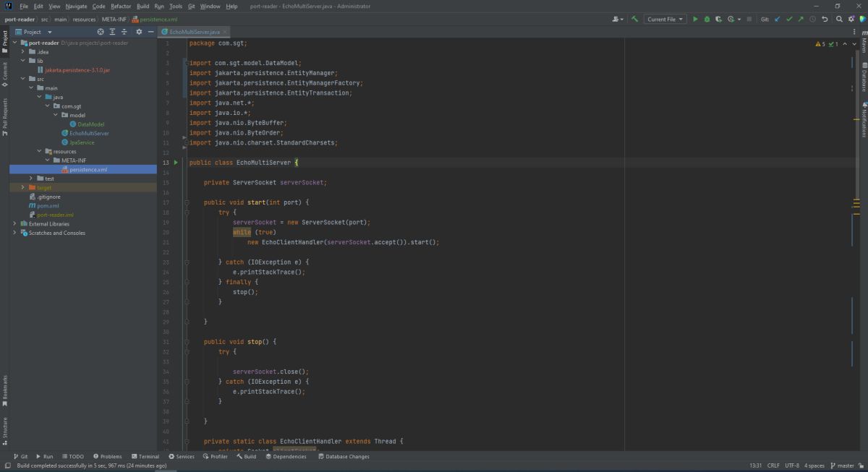Commit changes with the Git checkmark icon
Viewport: 868px width, 472px height.
789,19
